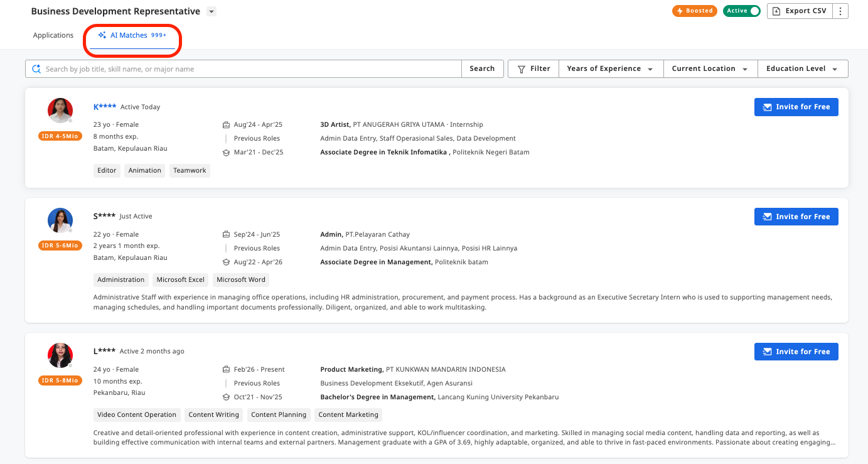Click the Content Planning skill tag
Screen dimensions: 868x464
pos(279,414)
